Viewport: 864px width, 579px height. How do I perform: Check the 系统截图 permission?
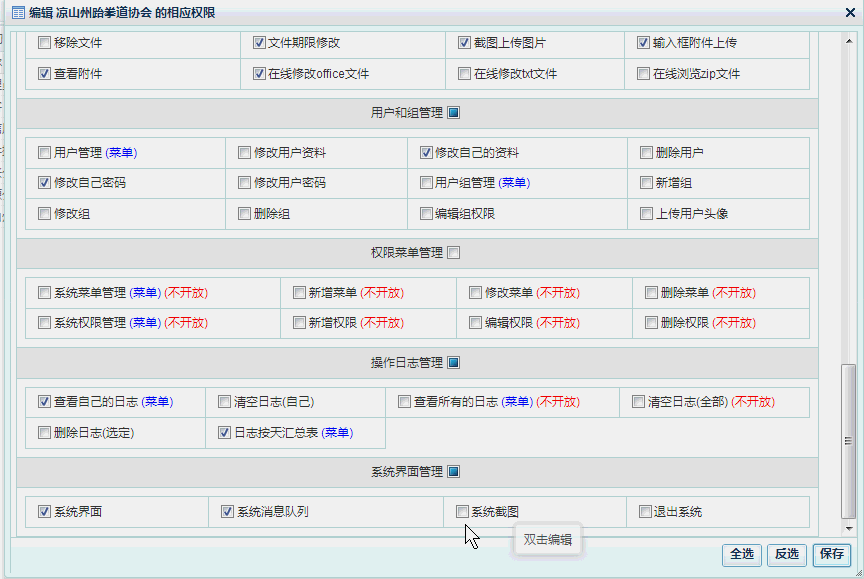pos(464,511)
